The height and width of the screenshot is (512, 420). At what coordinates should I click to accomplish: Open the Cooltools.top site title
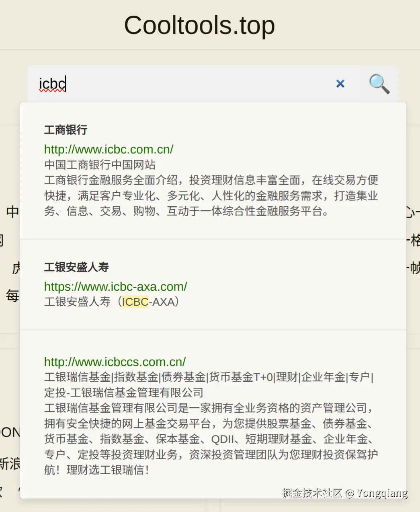point(199,25)
